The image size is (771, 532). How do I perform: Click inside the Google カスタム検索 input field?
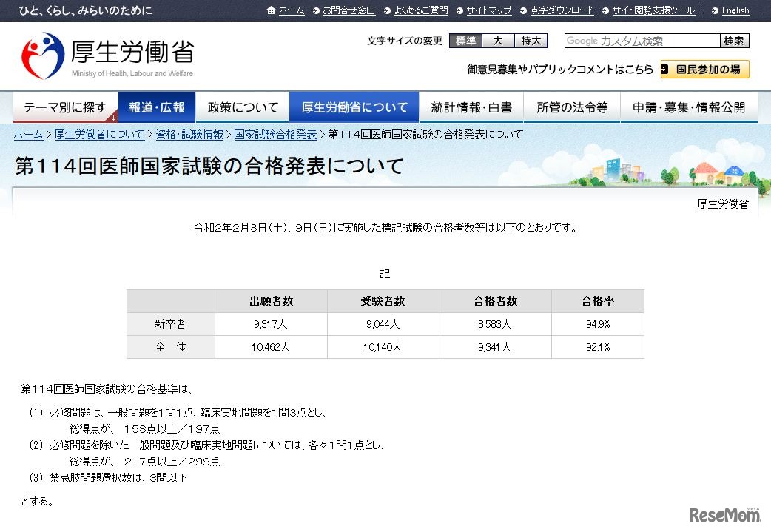[640, 41]
